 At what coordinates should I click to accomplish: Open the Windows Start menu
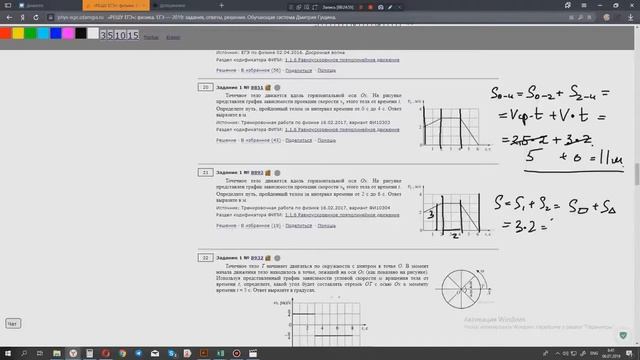[x=8, y=353]
